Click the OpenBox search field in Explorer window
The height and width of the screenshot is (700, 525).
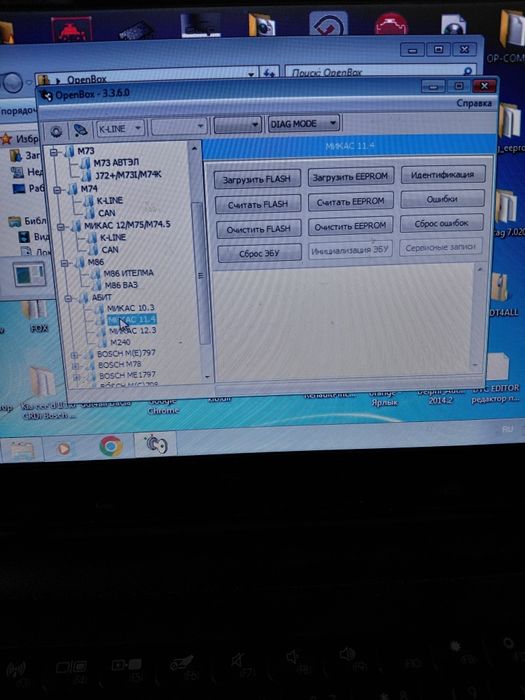click(x=379, y=72)
